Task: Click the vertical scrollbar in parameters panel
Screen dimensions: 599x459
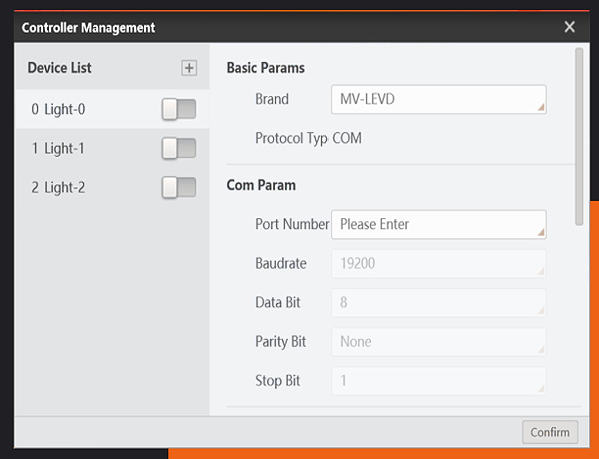Action: click(x=579, y=136)
